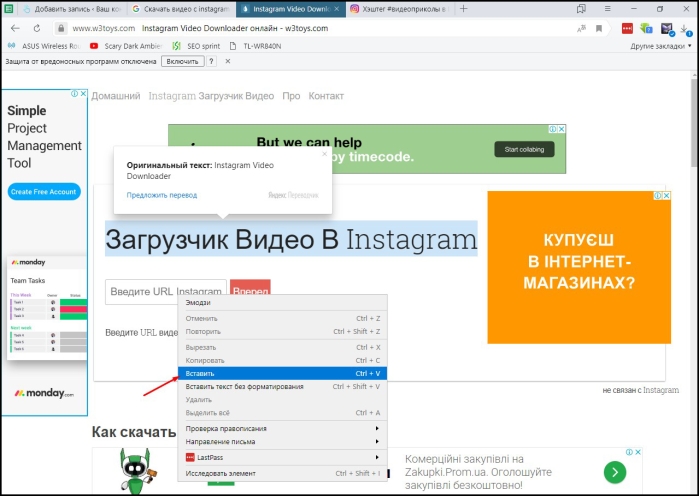Open the shield extension icon in toolbar
The image size is (699, 496).
pyautogui.click(x=646, y=29)
